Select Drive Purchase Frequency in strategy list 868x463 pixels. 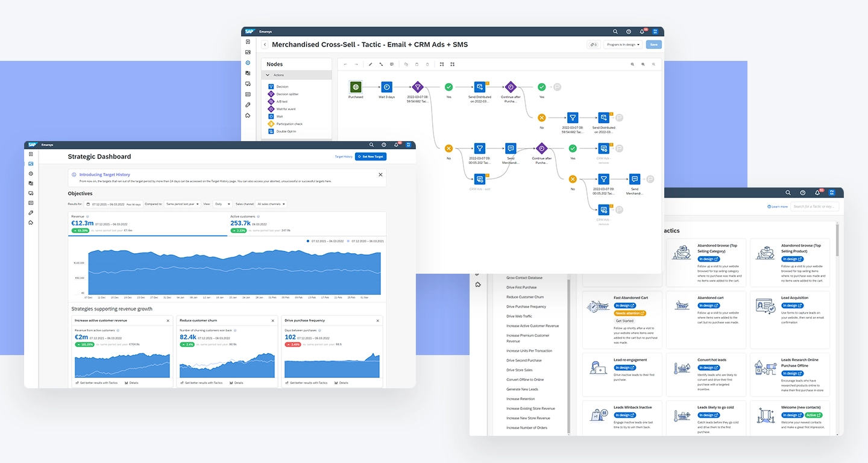[526, 307]
